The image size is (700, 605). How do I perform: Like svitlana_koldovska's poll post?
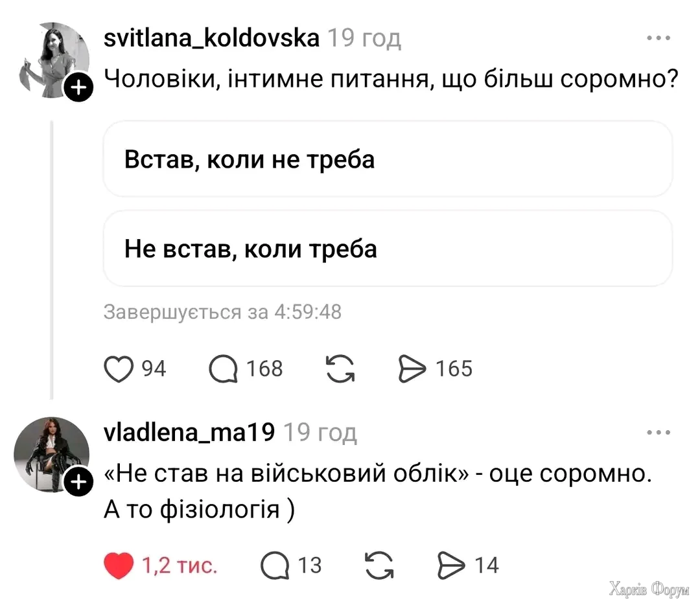(118, 369)
